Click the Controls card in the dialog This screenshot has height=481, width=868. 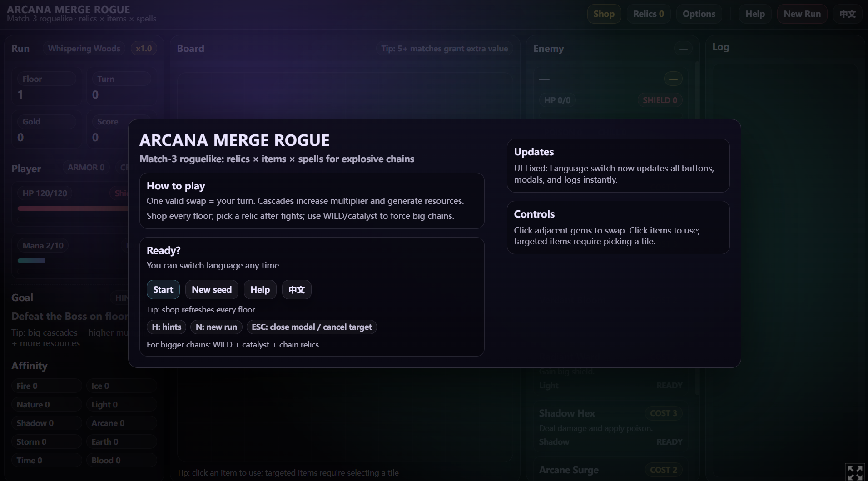[x=618, y=228]
